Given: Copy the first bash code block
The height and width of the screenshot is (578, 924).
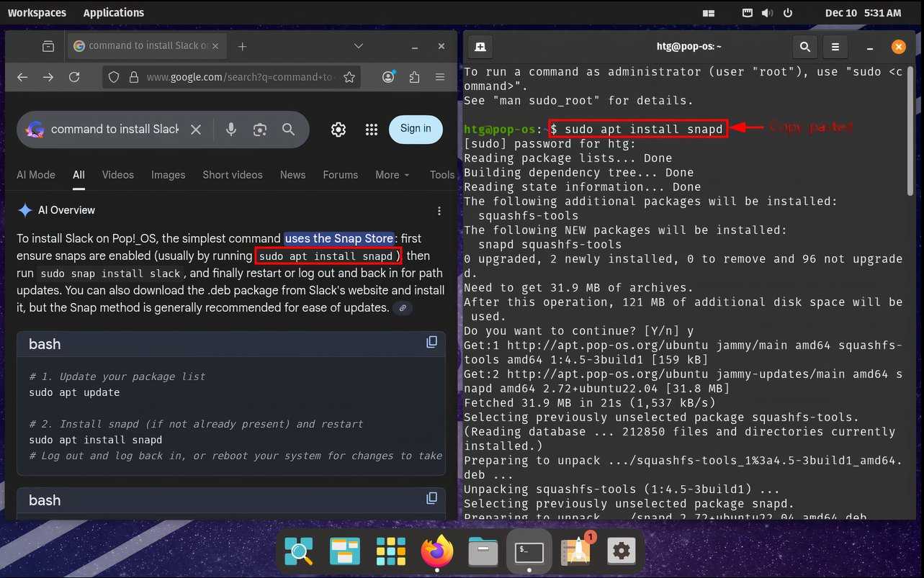Looking at the screenshot, I should (431, 342).
